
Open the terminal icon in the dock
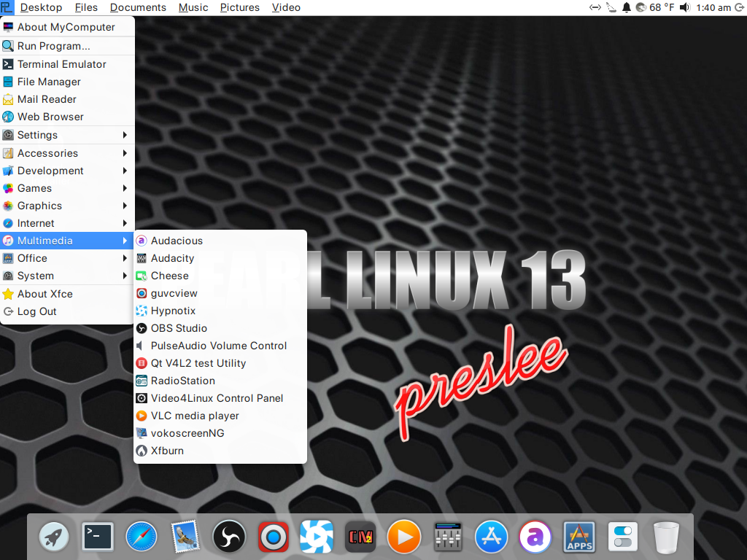97,538
